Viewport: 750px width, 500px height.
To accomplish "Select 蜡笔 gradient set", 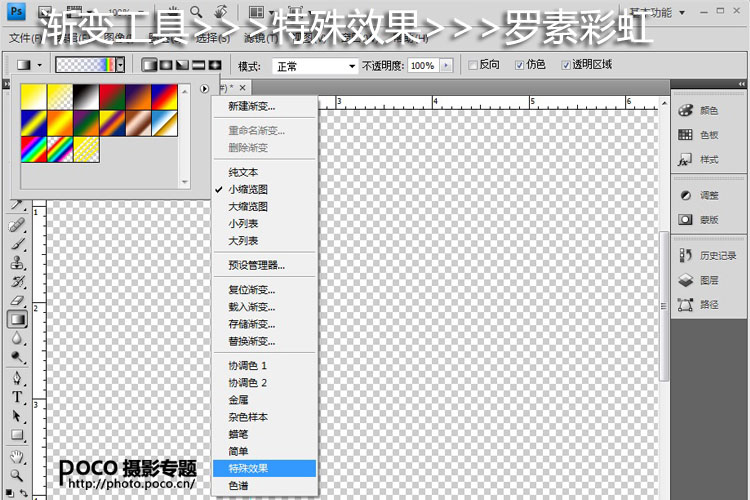I will [265, 434].
